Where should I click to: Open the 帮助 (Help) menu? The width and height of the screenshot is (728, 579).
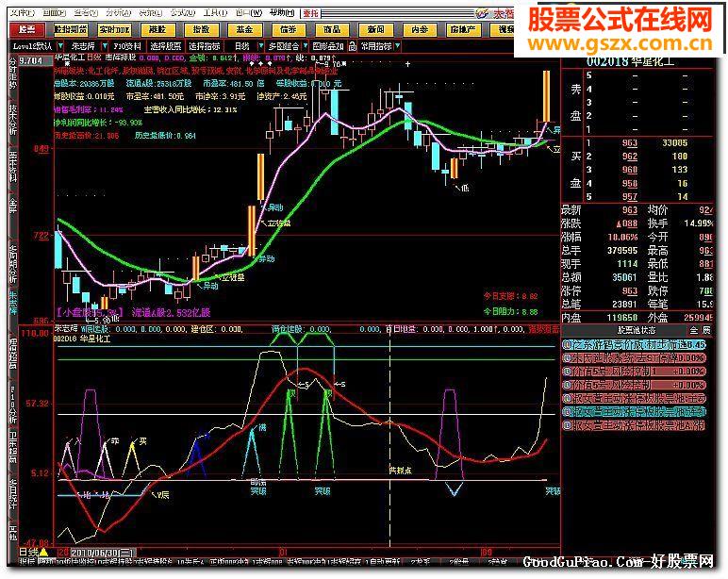click(x=282, y=12)
